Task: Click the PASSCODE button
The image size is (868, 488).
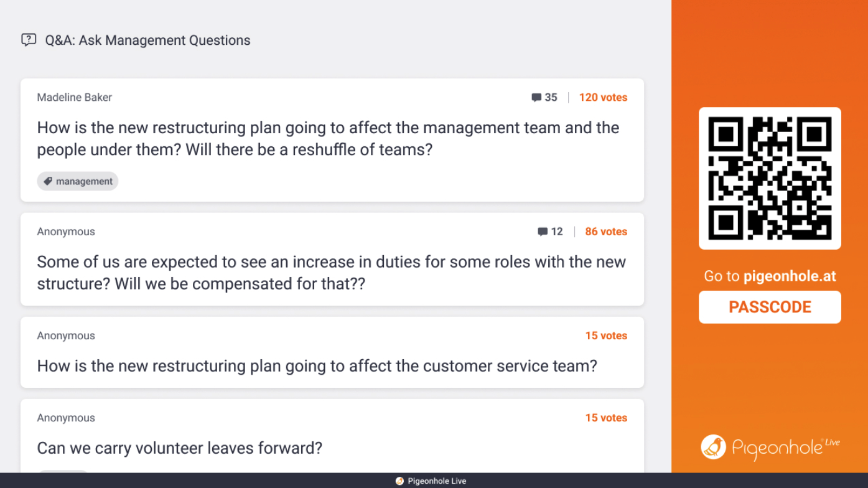Action: (x=770, y=307)
